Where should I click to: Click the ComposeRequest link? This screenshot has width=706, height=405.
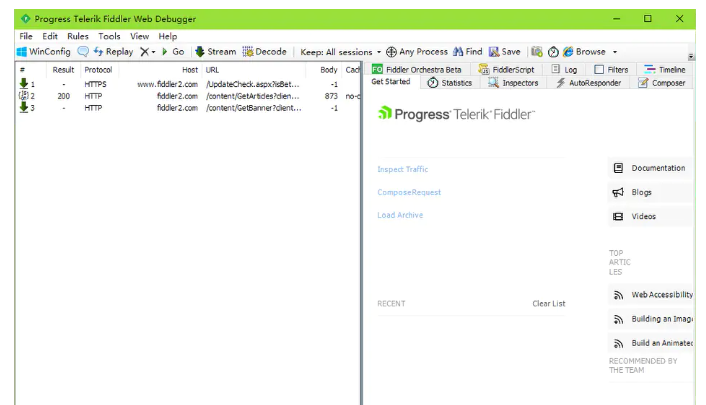coord(409,192)
